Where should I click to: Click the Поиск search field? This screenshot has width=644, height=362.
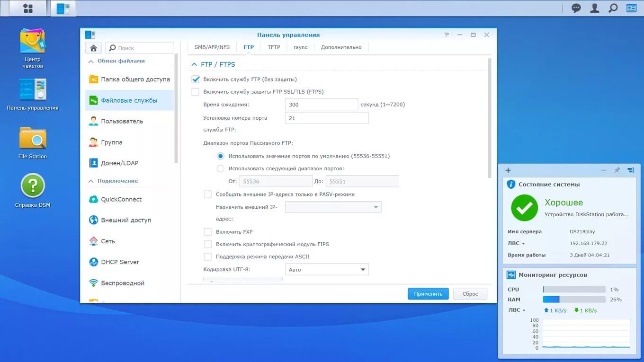point(140,48)
